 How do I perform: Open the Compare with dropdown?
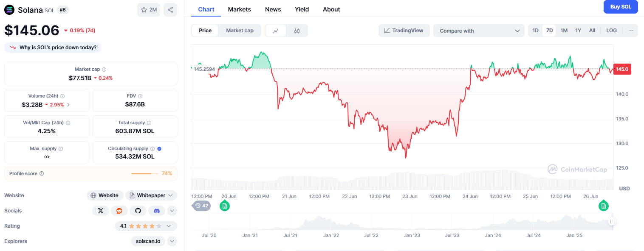[x=479, y=31]
